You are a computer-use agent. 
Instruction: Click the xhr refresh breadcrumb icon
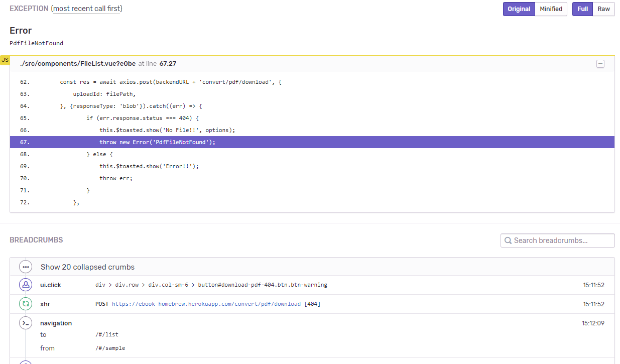pos(26,304)
